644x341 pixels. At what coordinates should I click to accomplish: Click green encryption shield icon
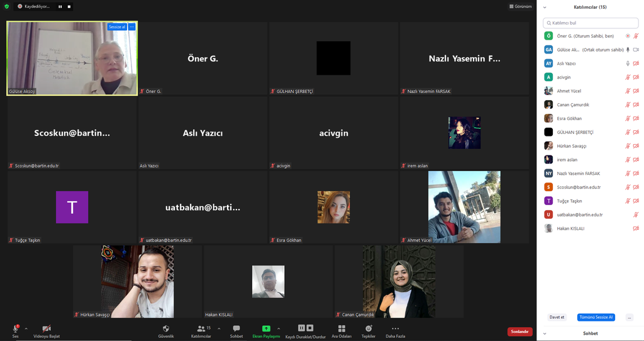tap(6, 6)
